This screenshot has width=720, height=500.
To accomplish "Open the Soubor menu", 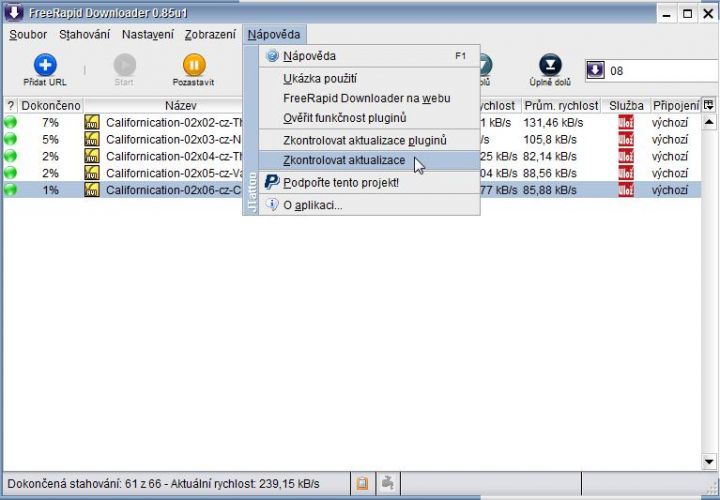I will pos(28,35).
